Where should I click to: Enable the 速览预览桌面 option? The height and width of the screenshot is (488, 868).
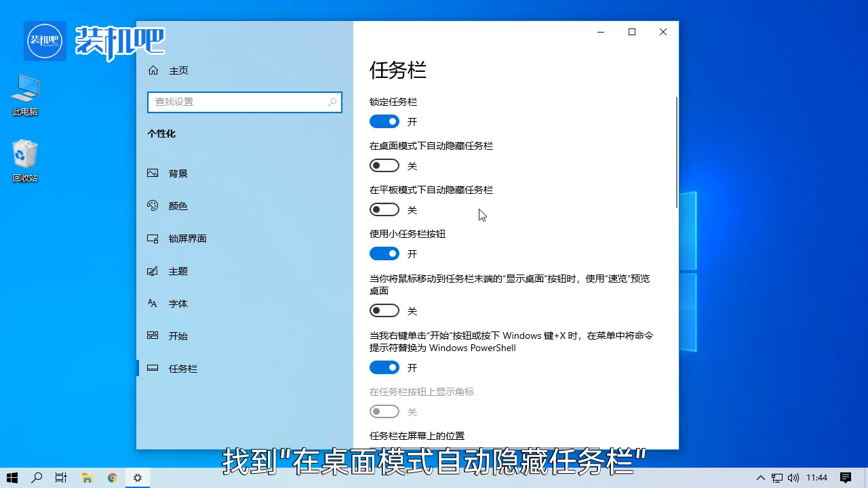(384, 310)
